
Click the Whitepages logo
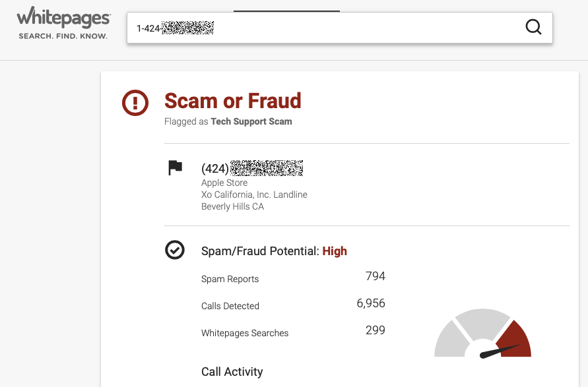point(63,17)
